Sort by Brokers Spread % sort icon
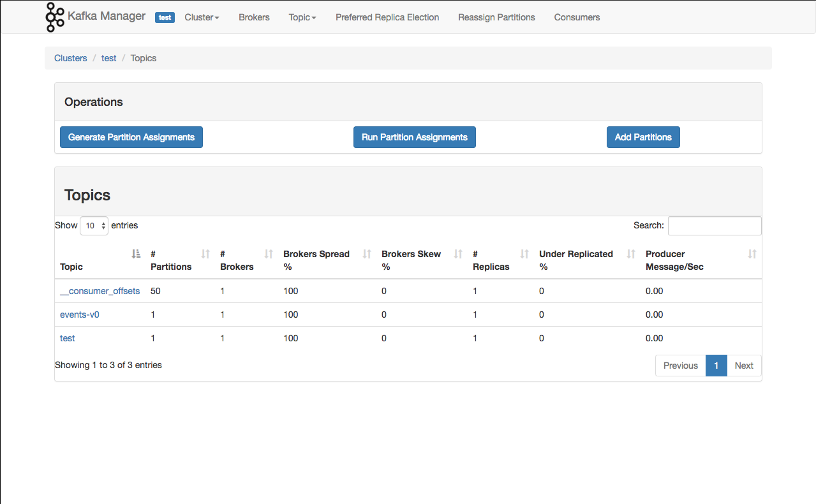The image size is (816, 504). pos(367,254)
